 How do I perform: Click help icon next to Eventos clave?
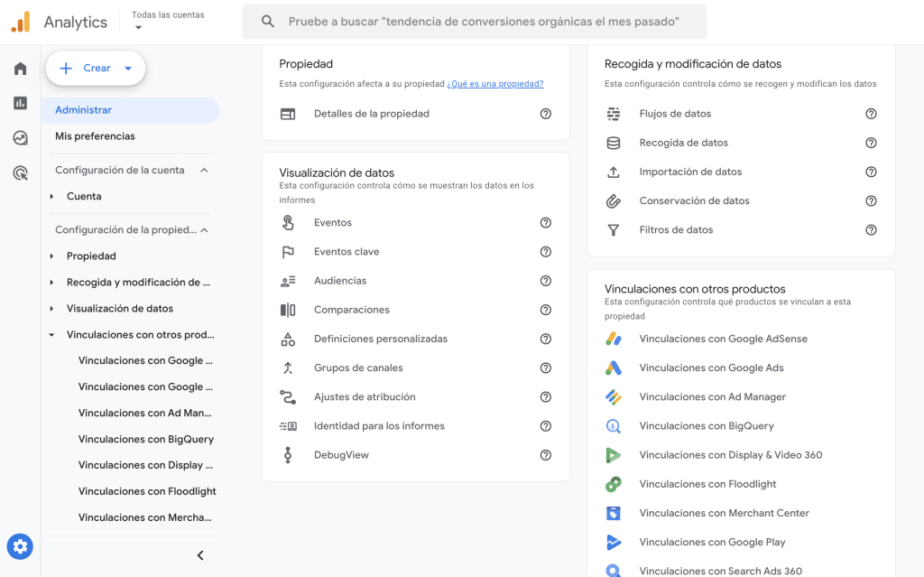pyautogui.click(x=546, y=252)
